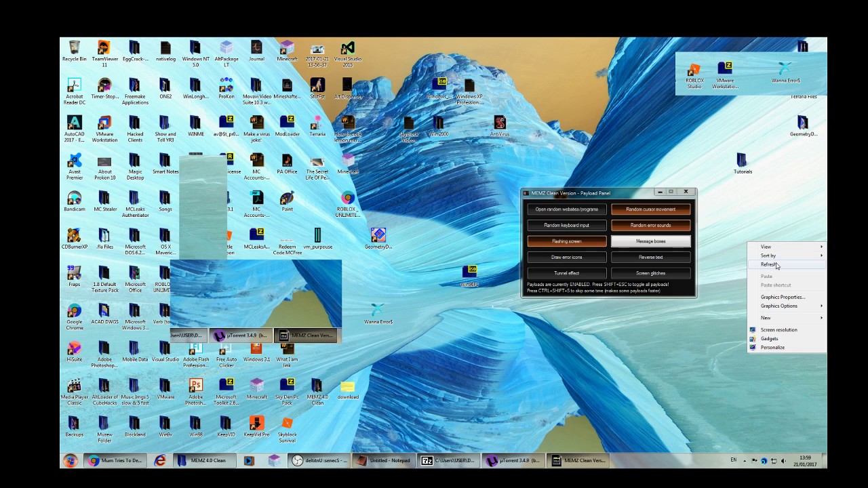Select the Hacked Clients folder

[x=135, y=129]
